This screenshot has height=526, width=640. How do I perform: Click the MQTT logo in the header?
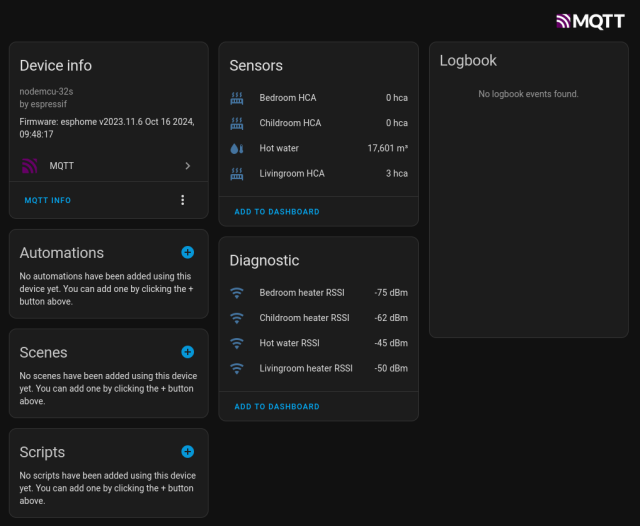[590, 20]
